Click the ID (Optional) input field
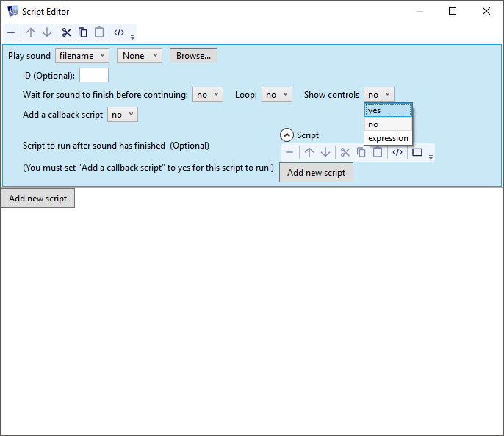Screen dimensions: 504x436 point(94,75)
